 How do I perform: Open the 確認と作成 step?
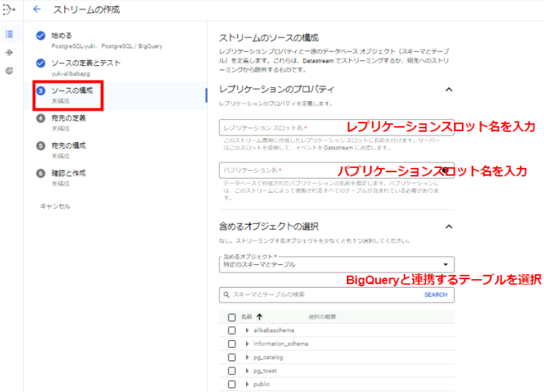tap(68, 173)
